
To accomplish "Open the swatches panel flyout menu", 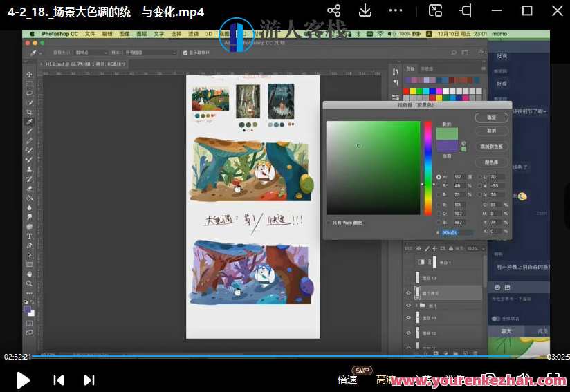I will click(x=483, y=68).
